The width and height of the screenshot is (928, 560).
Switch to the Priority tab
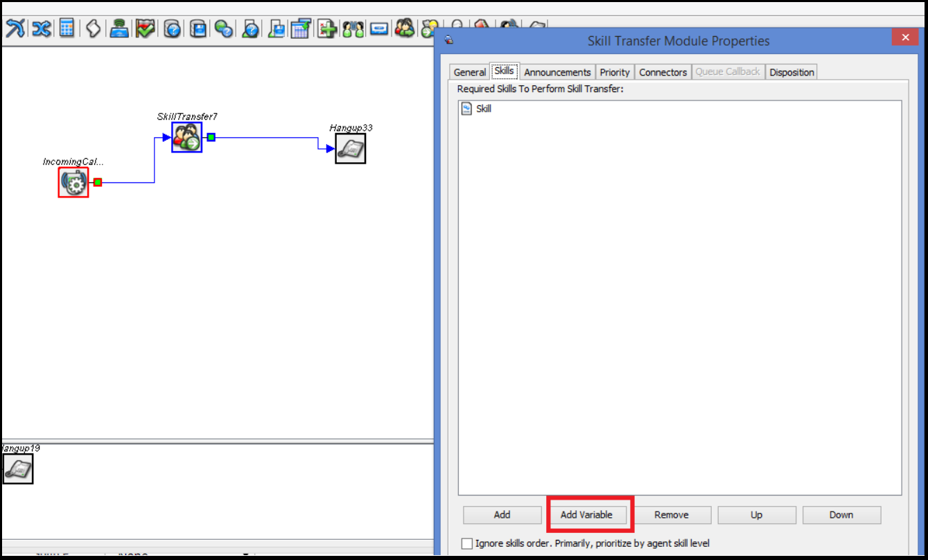(x=615, y=71)
